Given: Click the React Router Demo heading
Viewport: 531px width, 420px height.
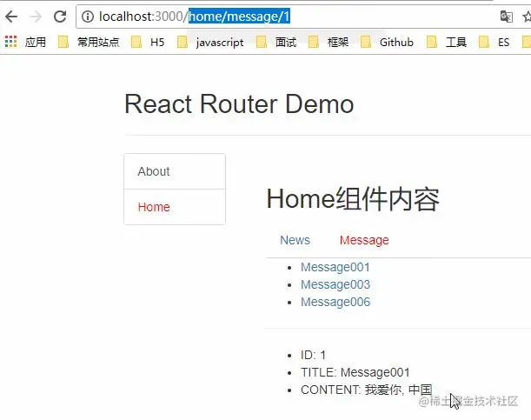Looking at the screenshot, I should point(239,104).
